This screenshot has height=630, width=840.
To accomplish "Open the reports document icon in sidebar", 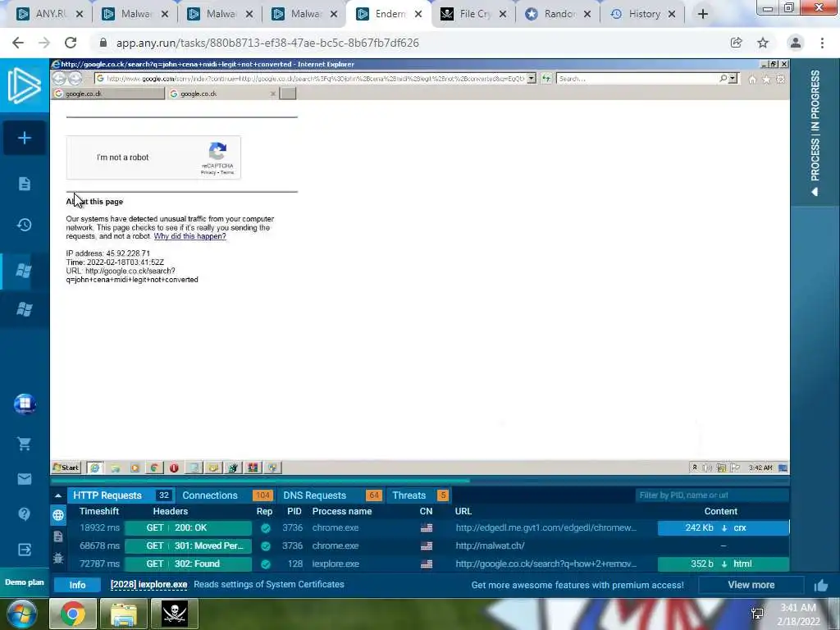I will pyautogui.click(x=25, y=184).
